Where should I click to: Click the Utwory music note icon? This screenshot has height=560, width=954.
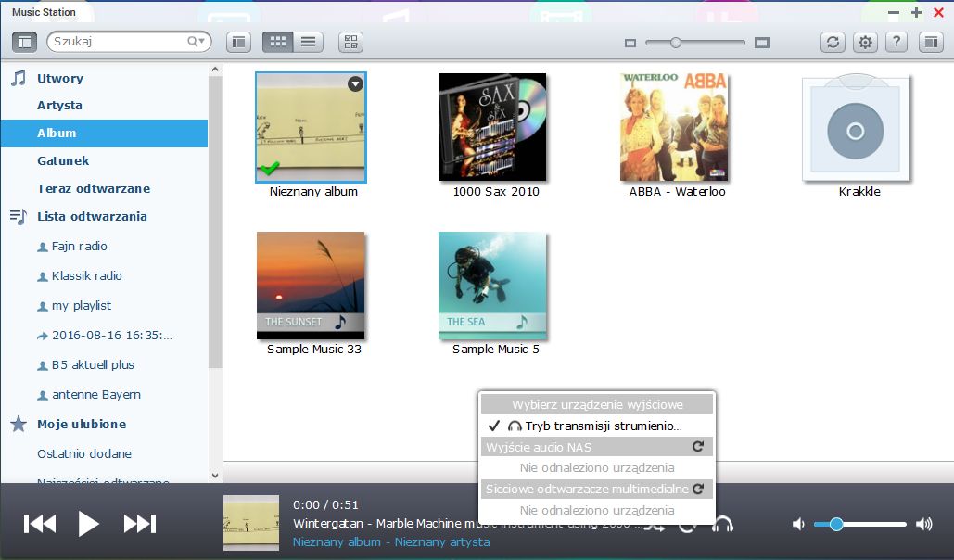coord(19,77)
